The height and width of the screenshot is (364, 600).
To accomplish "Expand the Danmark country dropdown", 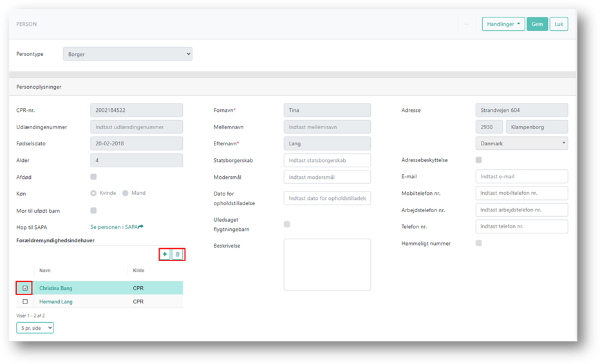I will [521, 143].
